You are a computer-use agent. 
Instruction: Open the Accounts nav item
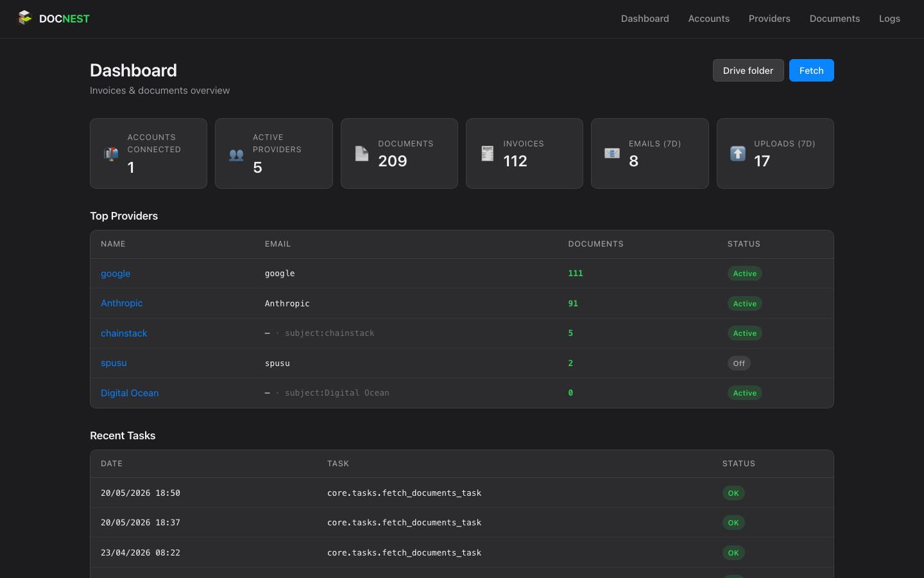pos(708,19)
